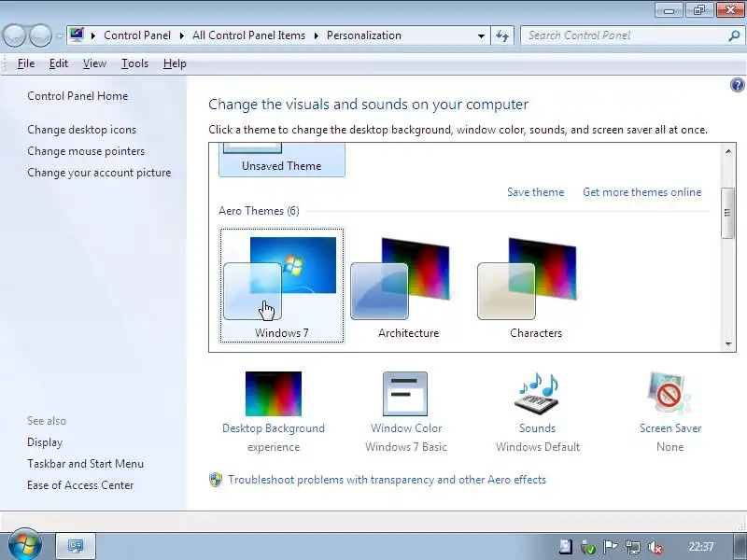Click the Back navigation arrow button
This screenshot has width=747, height=560.
[14, 35]
